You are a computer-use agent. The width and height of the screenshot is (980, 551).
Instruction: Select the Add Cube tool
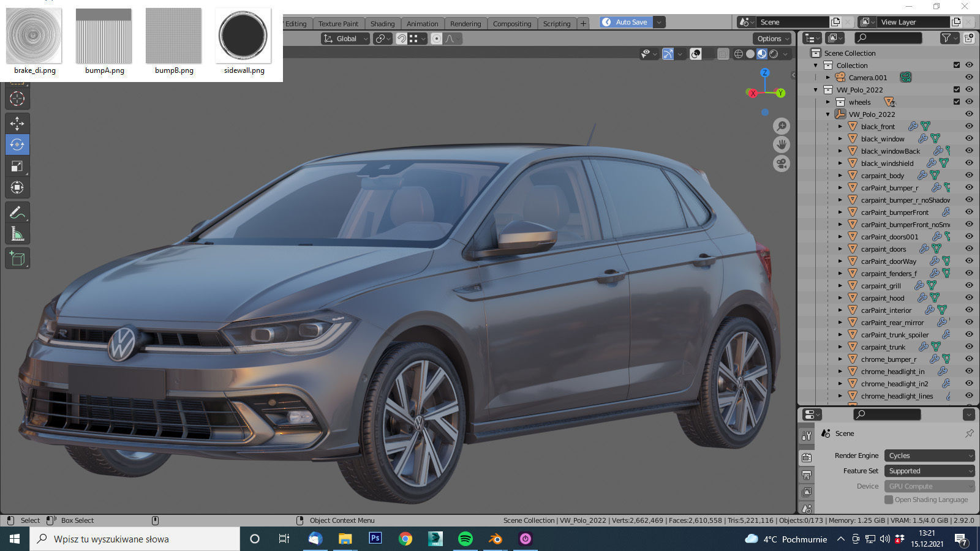point(17,258)
